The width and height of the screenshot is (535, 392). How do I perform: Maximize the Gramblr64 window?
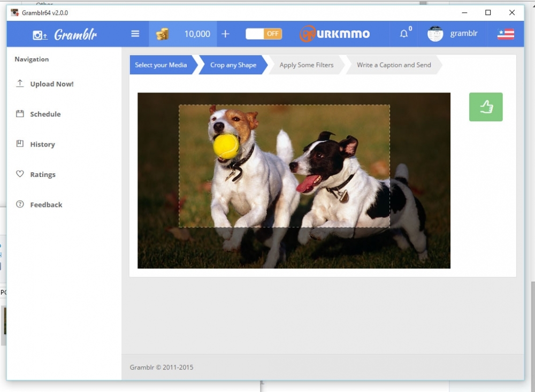(488, 13)
